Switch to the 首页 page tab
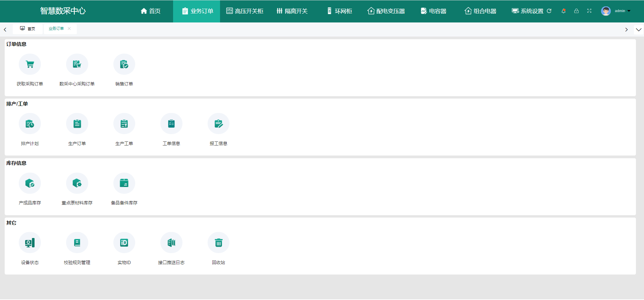The image size is (644, 300). [x=28, y=29]
